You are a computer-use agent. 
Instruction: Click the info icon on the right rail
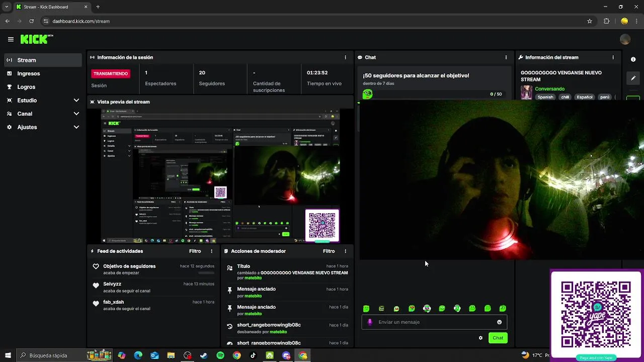[633, 59]
